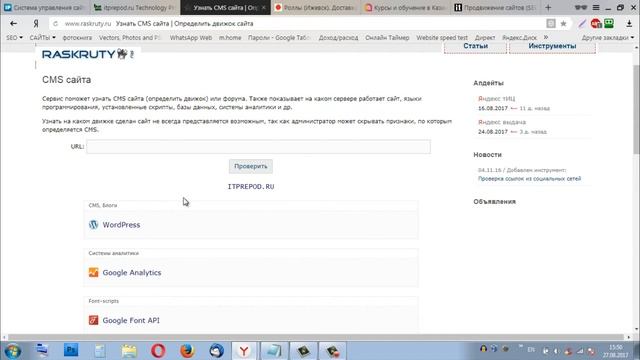This screenshot has width=640, height=360.
Task: Open the Яндекс.Диск bookmark
Action: pos(520,38)
